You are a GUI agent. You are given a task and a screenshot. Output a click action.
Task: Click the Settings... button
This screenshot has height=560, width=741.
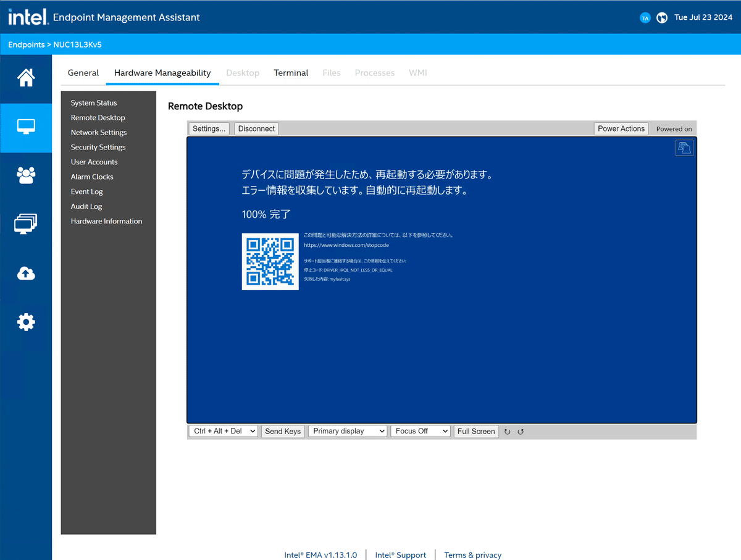pos(209,128)
